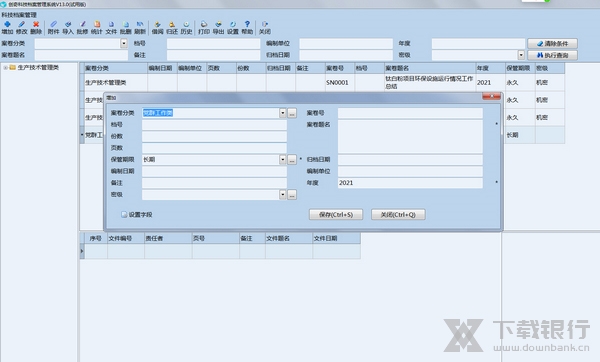Image resolution: width=600 pixels, height=362 pixels.
Task: Select the 生产技术管理类 tree item
Action: point(38,68)
